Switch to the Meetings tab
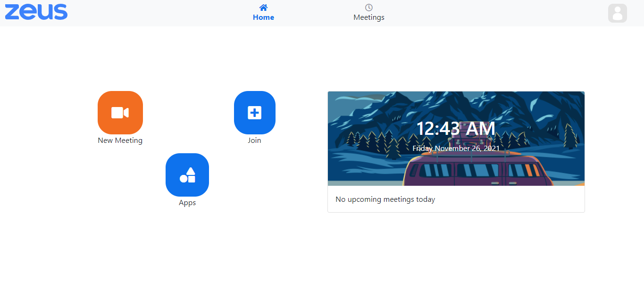 (x=369, y=13)
